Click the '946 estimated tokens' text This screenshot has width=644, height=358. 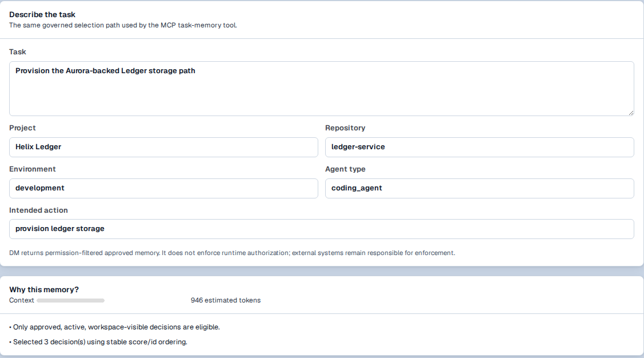(226, 300)
